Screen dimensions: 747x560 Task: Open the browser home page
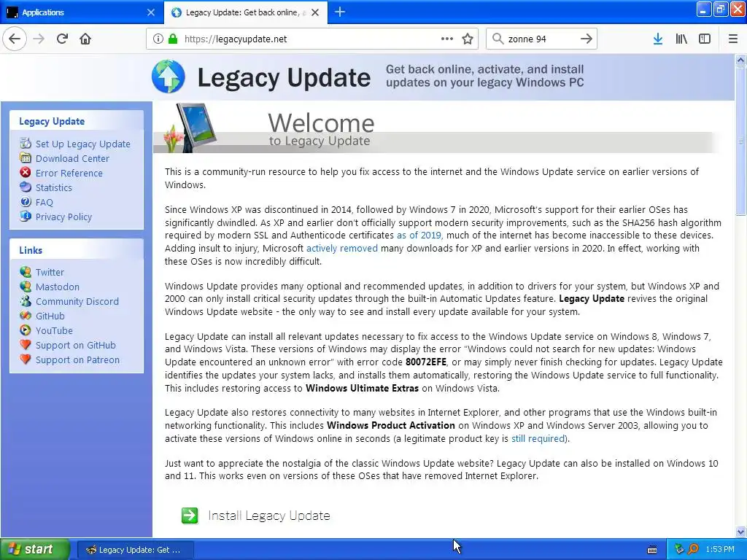tap(85, 39)
